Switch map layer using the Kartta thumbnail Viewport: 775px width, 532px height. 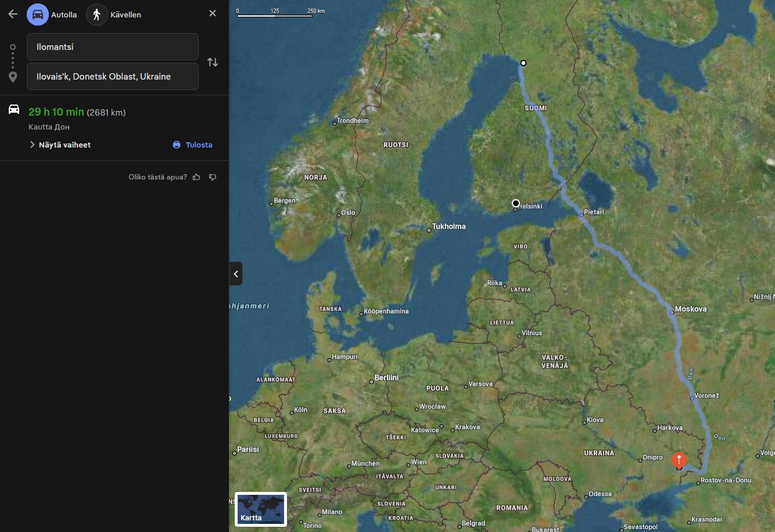tap(261, 509)
